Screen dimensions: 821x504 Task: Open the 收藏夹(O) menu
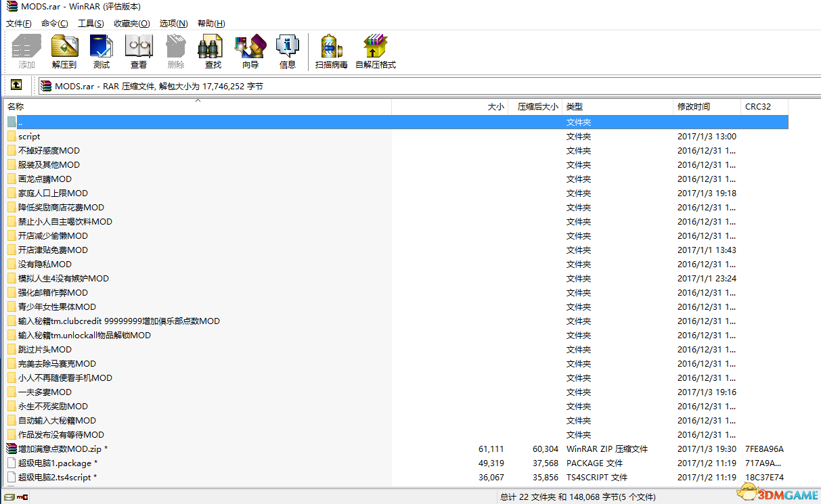[x=132, y=23]
